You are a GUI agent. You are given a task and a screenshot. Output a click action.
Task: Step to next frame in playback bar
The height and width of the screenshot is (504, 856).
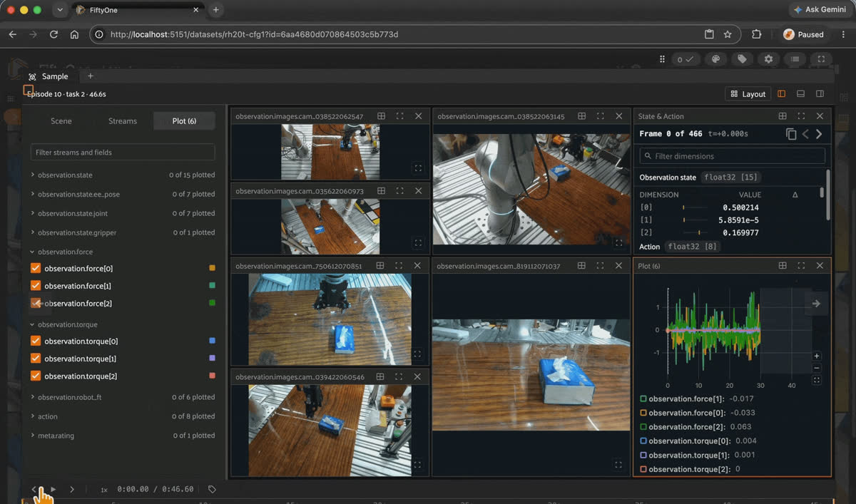point(72,490)
